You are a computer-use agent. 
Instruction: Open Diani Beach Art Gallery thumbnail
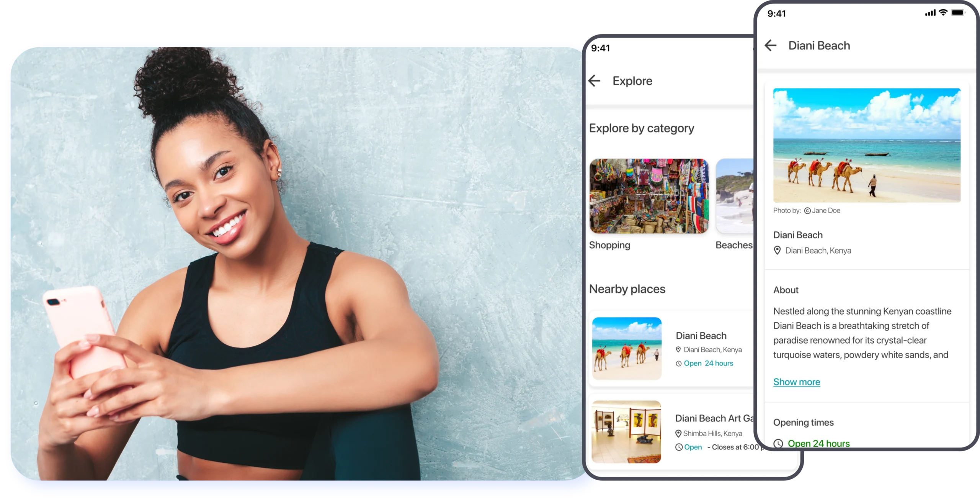tap(626, 432)
